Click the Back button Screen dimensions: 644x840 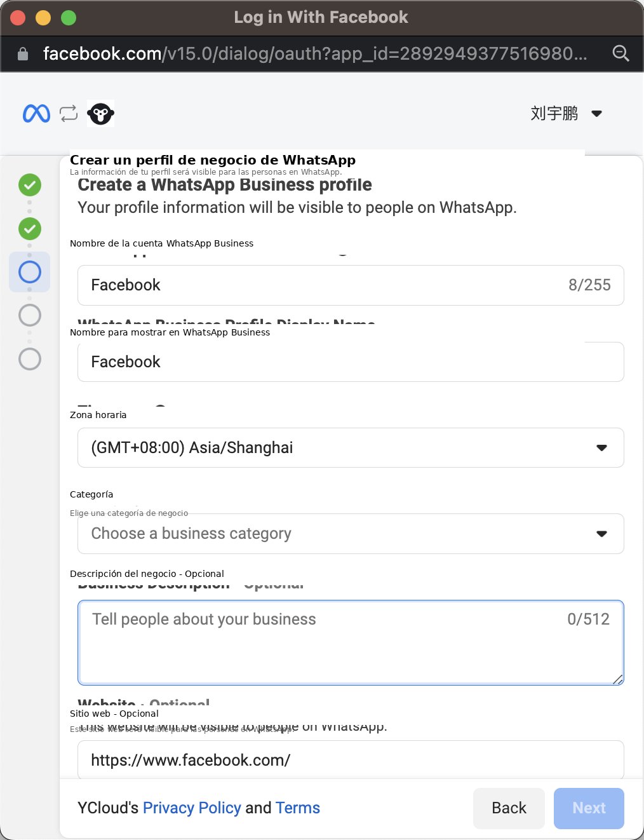[x=509, y=808]
